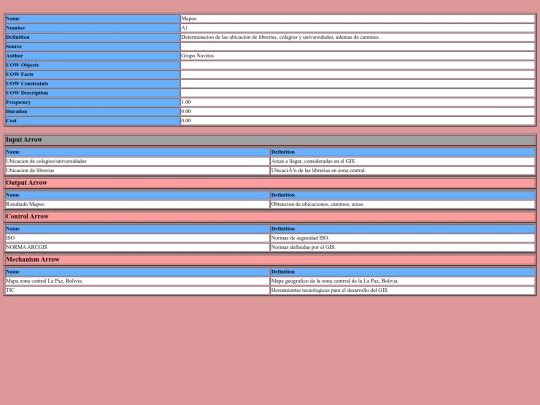
Task: Click the Definition column header under Output Arrow
Action: click(403, 195)
